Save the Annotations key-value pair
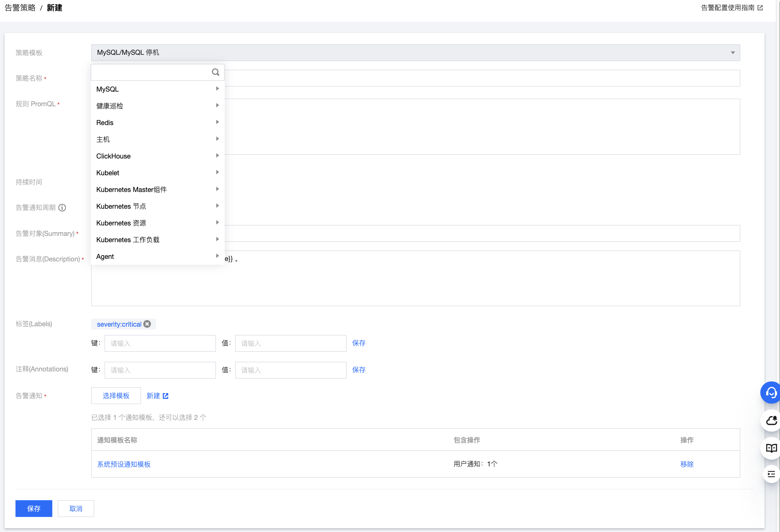780x532 pixels. (x=359, y=370)
